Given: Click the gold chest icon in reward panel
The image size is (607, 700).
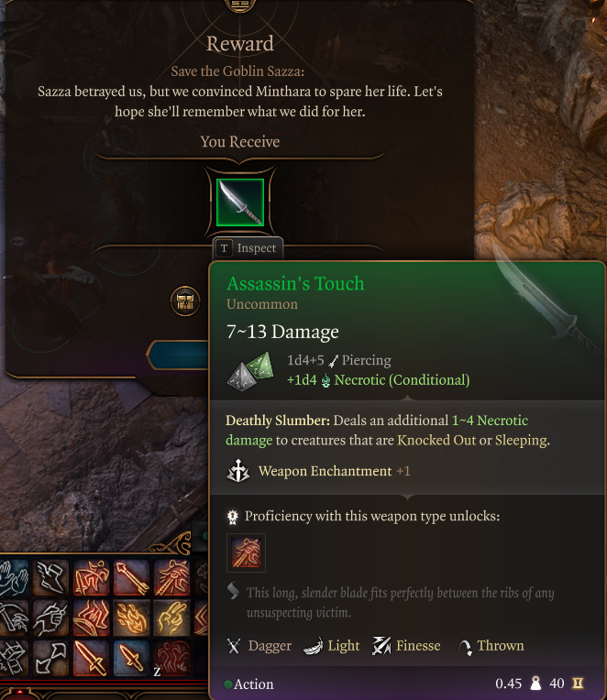Looking at the screenshot, I should click(x=185, y=301).
